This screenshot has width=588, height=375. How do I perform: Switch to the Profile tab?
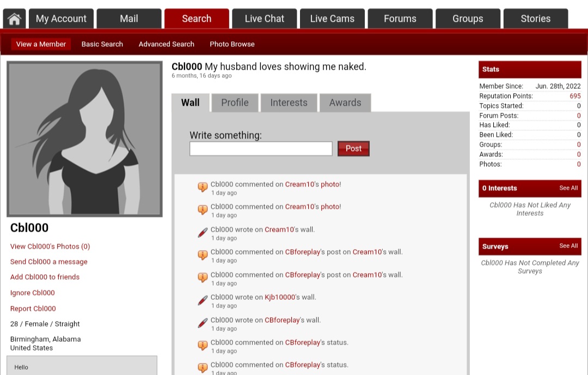click(235, 102)
